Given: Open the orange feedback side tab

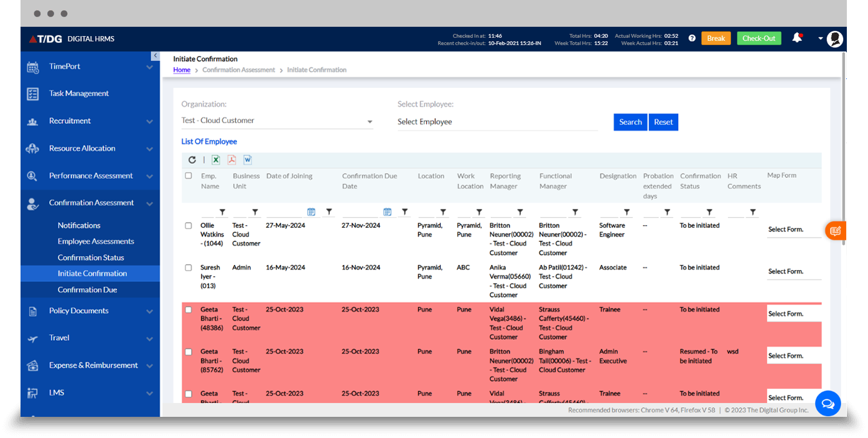Looking at the screenshot, I should 835,231.
